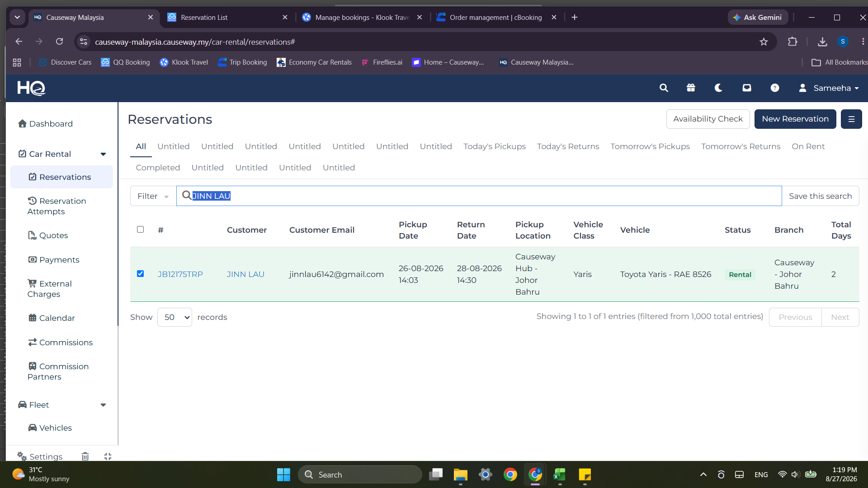Toggle dark mode moon icon
The image size is (868, 488).
(x=718, y=88)
